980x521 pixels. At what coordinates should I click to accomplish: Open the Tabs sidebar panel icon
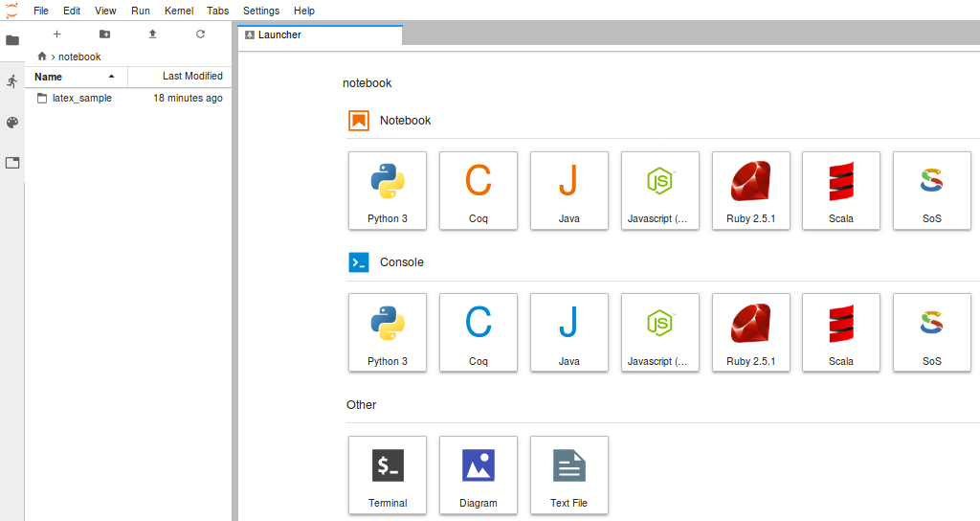(11, 163)
